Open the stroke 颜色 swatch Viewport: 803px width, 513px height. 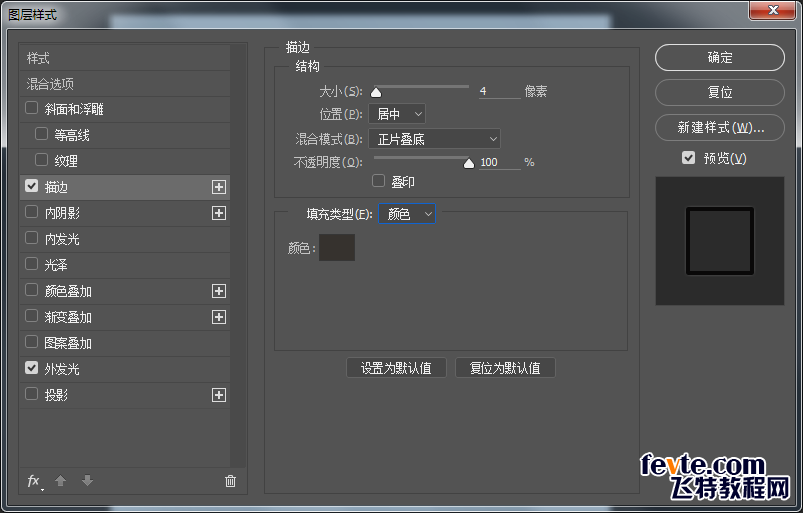(337, 248)
